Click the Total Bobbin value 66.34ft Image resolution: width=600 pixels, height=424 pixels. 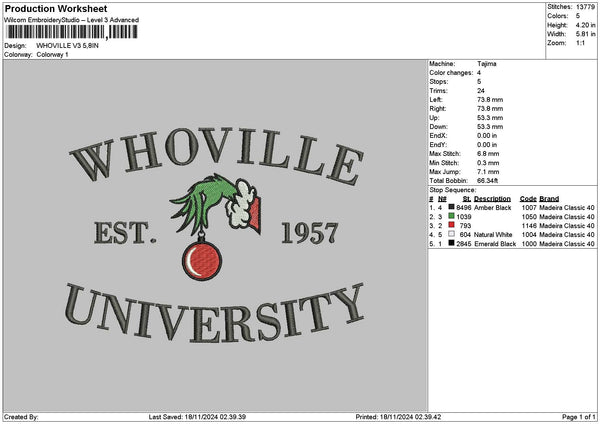click(x=488, y=181)
